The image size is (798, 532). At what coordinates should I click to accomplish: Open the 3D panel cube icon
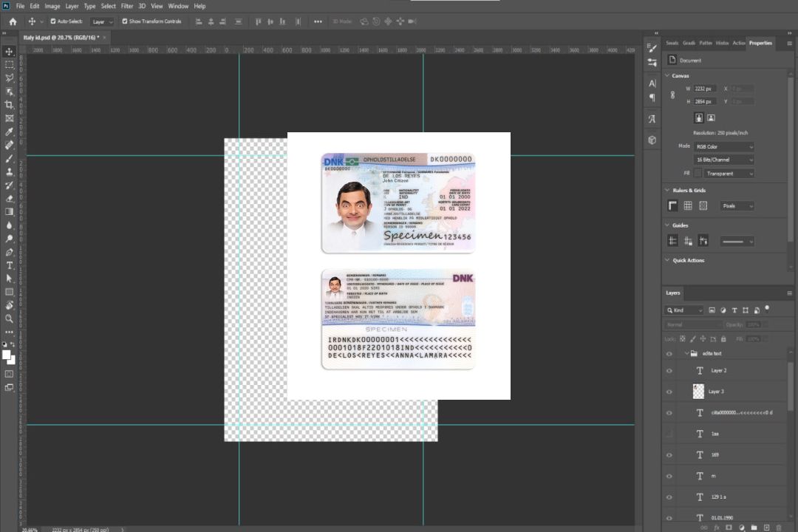click(x=652, y=140)
